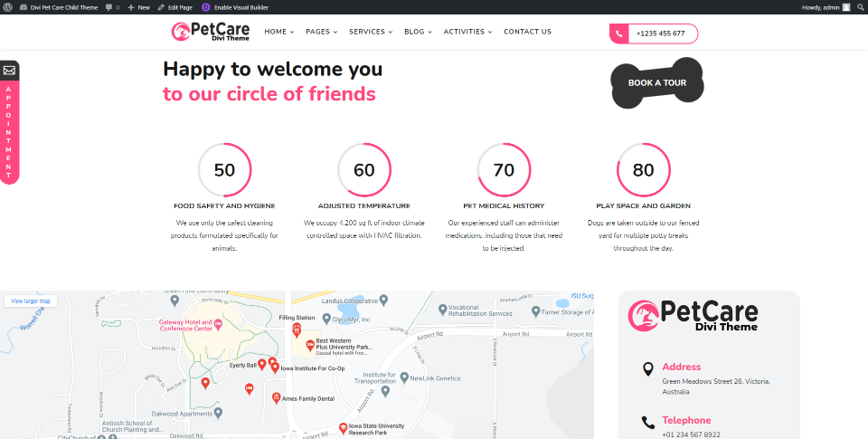Viewport: 868px width, 439px height.
Task: Click the PetCare logo in header
Action: tap(211, 32)
